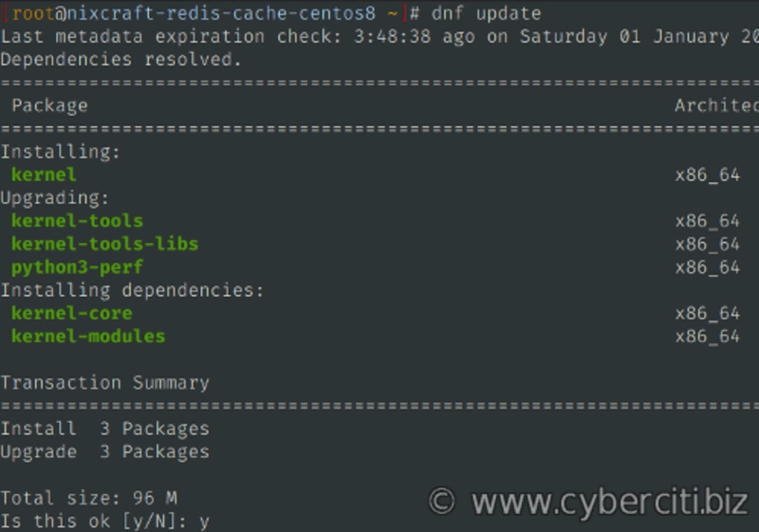Click the 'Transaction Summary' heading
The image size is (759, 532).
[104, 383]
